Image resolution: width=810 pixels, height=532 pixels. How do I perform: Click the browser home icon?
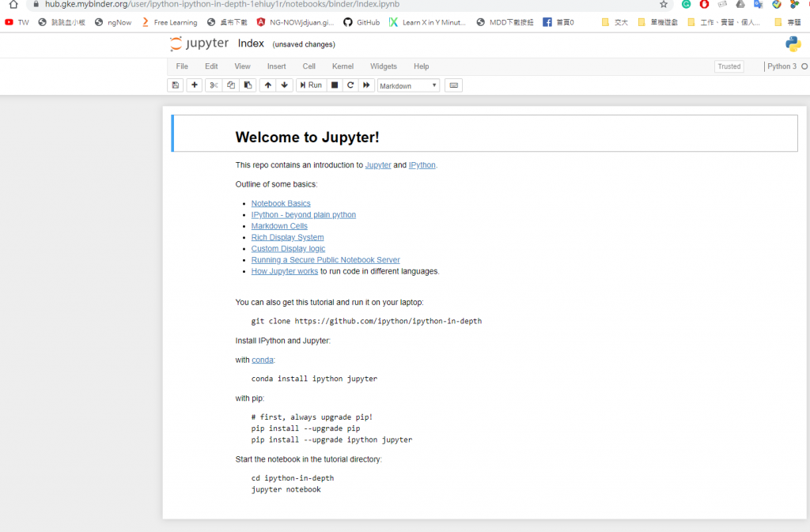13,4
